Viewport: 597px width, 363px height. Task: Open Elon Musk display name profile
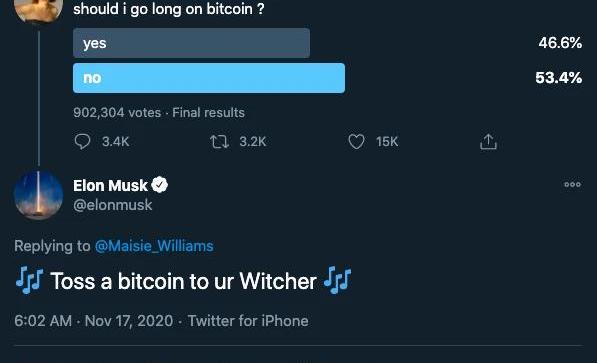[110, 185]
